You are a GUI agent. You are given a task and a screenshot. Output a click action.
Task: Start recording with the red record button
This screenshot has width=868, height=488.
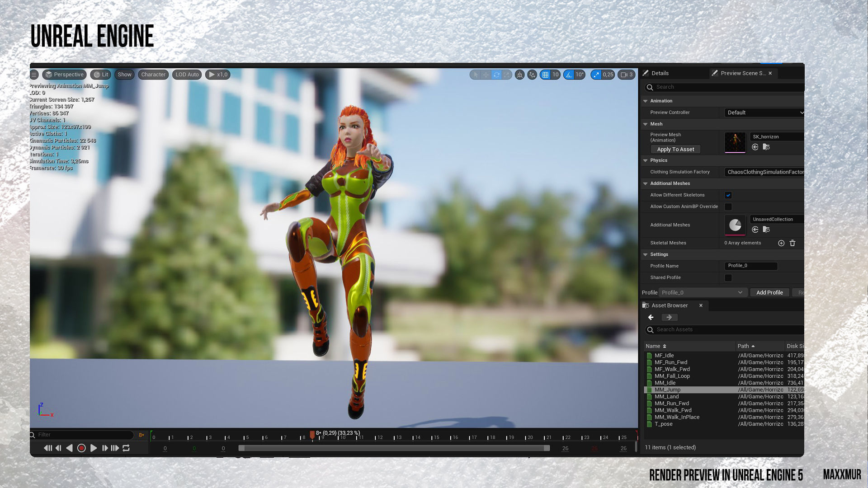[81, 448]
